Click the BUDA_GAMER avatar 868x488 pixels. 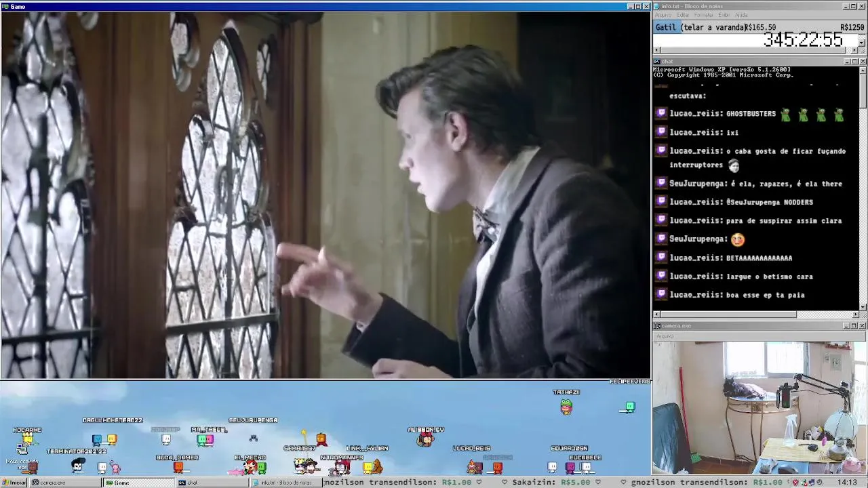tap(178, 466)
